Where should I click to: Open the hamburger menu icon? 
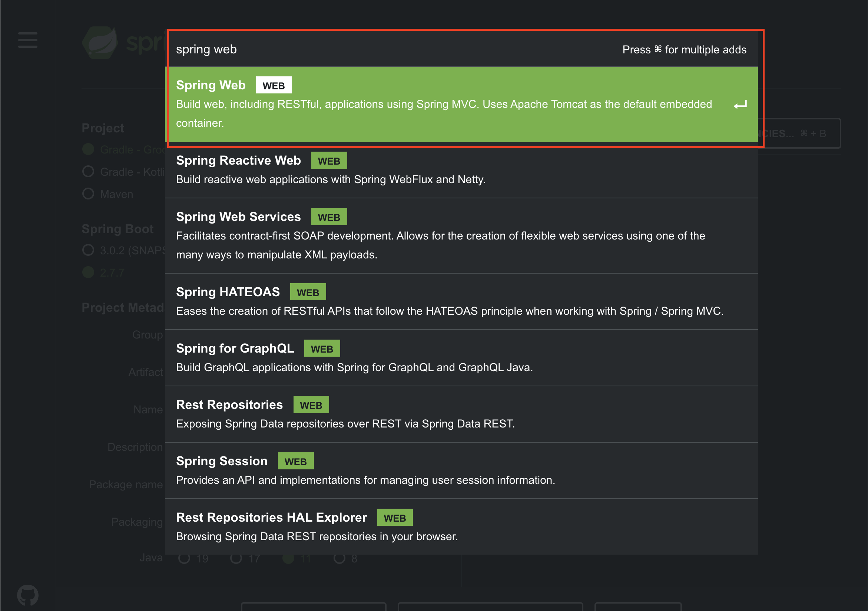(x=27, y=40)
